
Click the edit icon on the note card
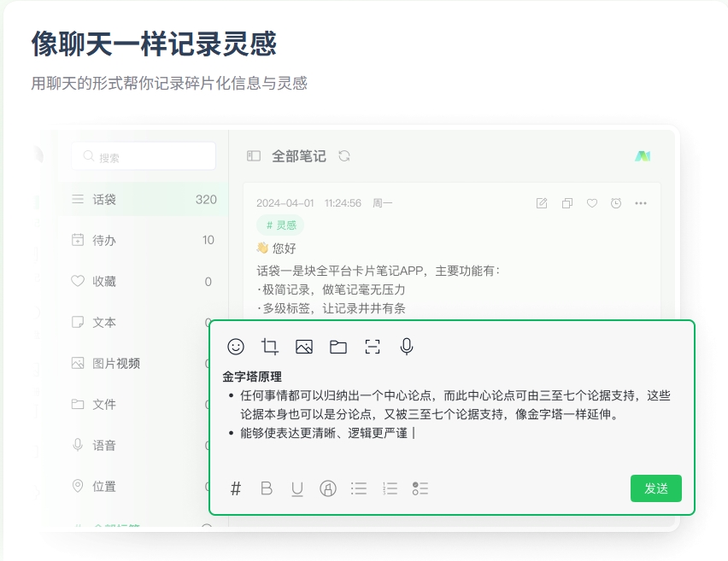[541, 203]
